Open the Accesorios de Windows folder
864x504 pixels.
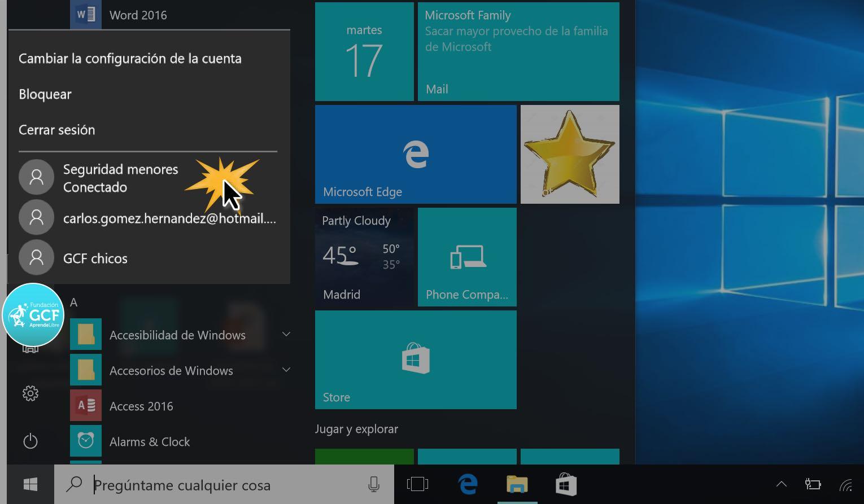click(180, 370)
